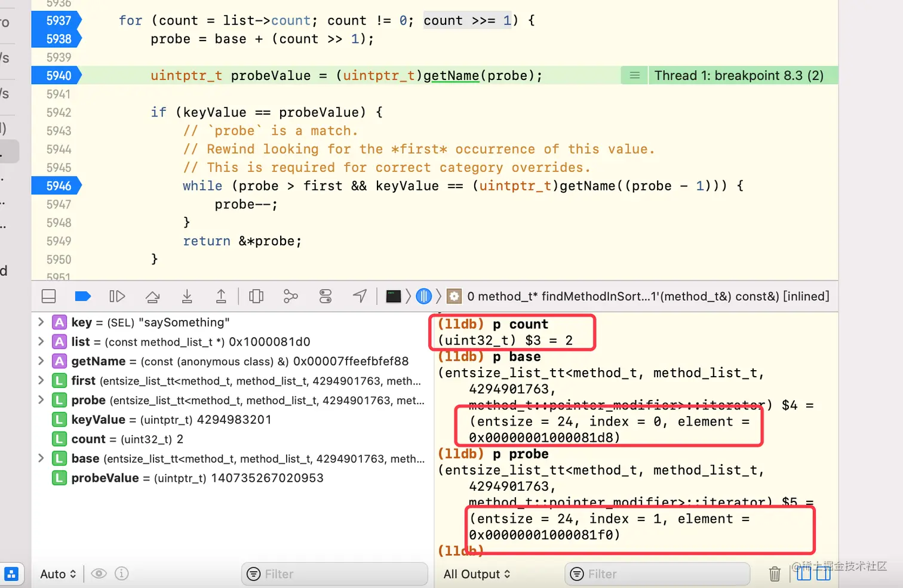Click the blue icon at the bottom-left corner
Viewport: 903px width, 588px height.
pos(11,574)
